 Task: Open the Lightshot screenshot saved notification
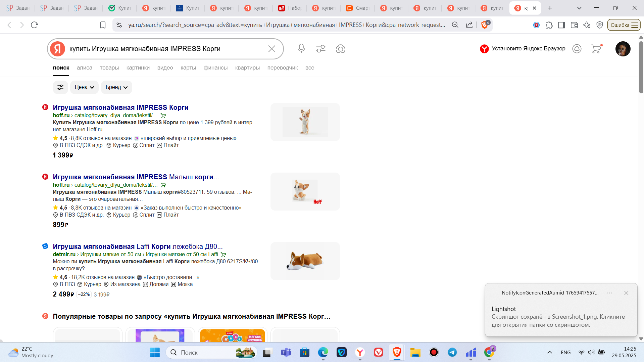[561, 310]
